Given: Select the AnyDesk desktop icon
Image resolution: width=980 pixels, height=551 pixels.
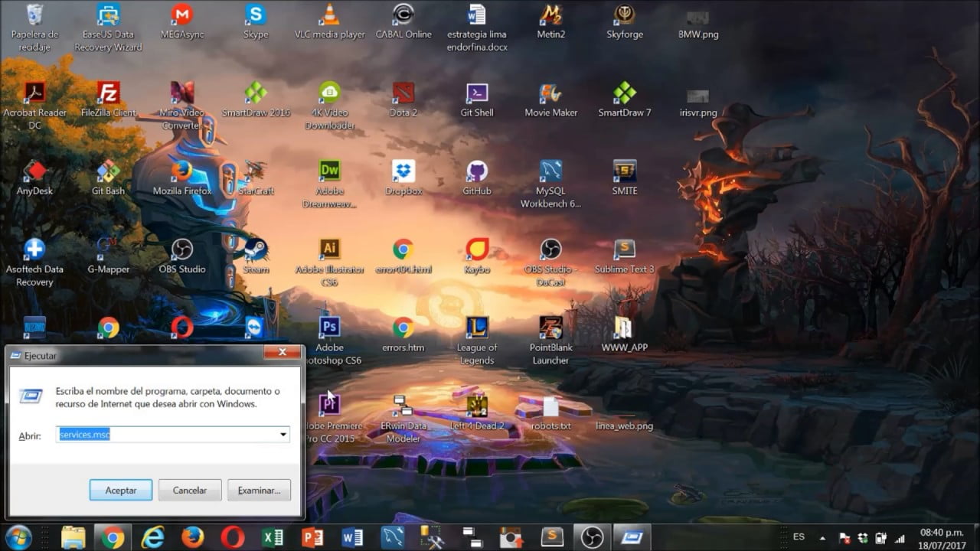Looking at the screenshot, I should click(34, 178).
